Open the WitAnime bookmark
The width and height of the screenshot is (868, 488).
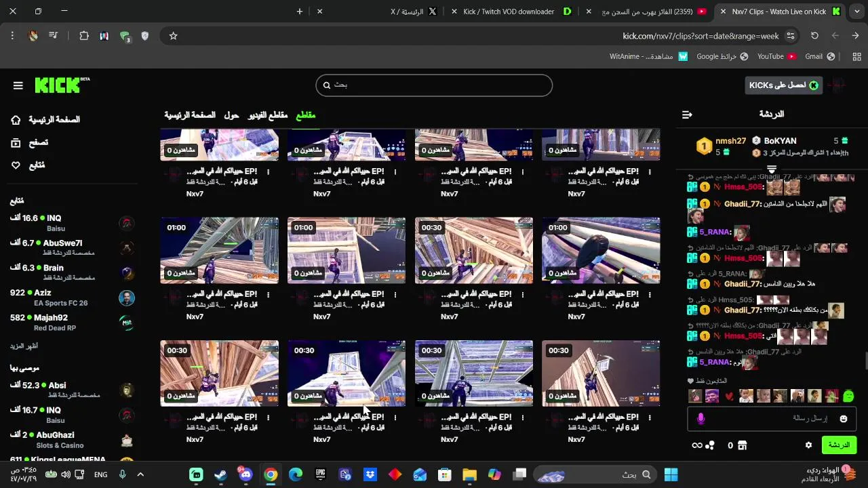649,57
